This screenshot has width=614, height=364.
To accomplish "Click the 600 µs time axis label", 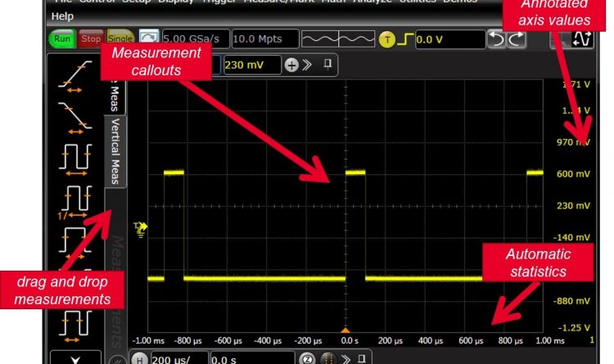I will (x=471, y=341).
